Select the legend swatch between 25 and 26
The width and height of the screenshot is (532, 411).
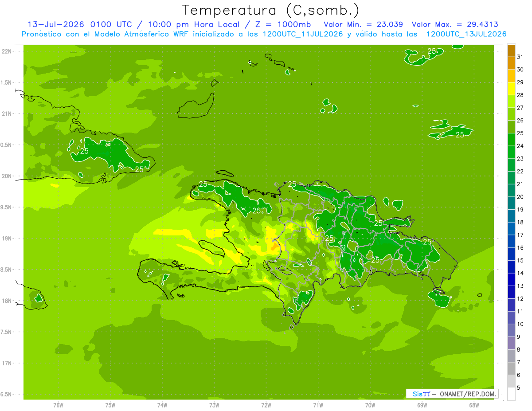(511, 127)
